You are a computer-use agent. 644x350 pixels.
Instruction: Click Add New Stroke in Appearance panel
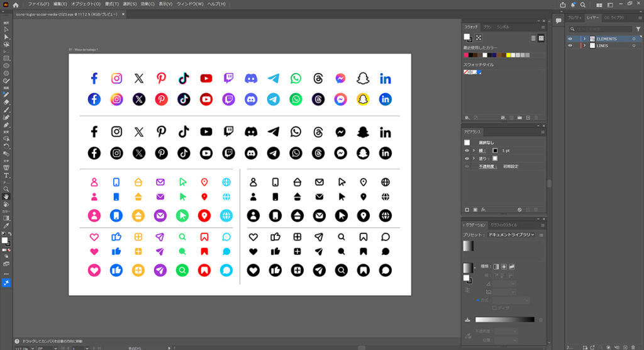467,210
